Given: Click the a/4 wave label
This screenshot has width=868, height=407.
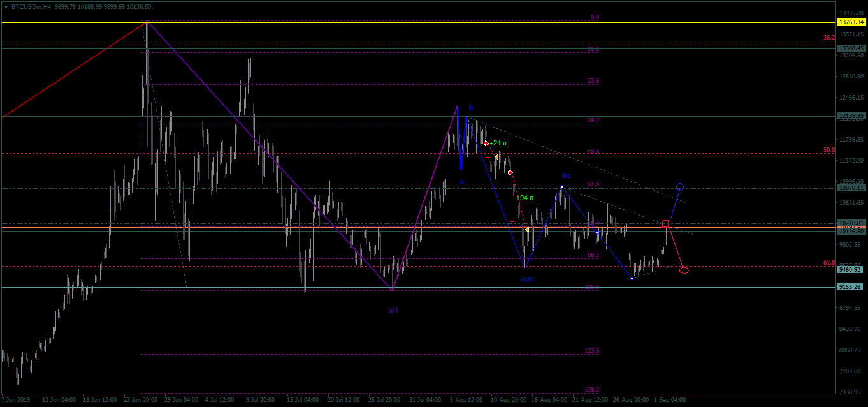Looking at the screenshot, I should (394, 310).
